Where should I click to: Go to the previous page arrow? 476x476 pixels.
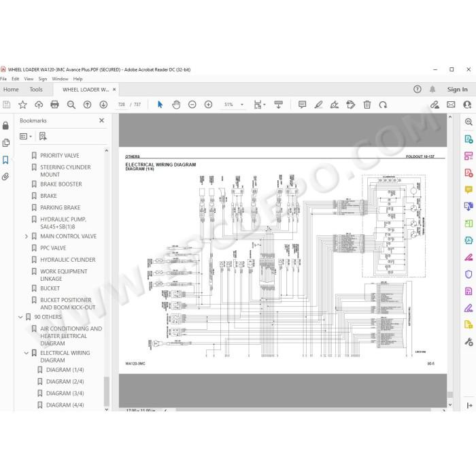(88, 105)
